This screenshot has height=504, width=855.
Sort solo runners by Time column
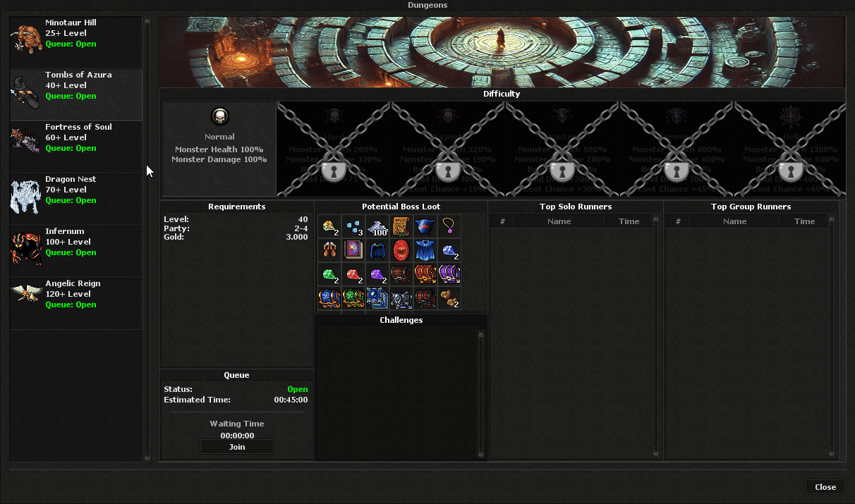click(x=629, y=221)
